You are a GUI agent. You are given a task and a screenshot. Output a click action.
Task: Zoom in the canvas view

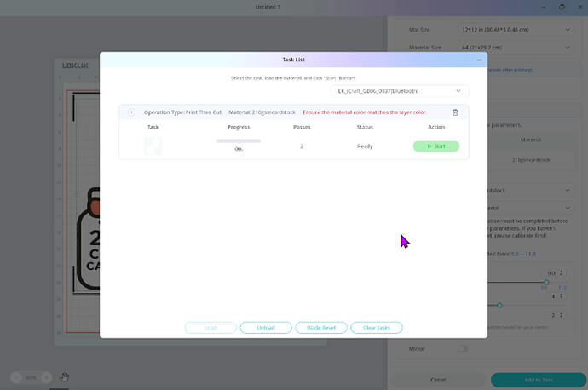(47, 377)
